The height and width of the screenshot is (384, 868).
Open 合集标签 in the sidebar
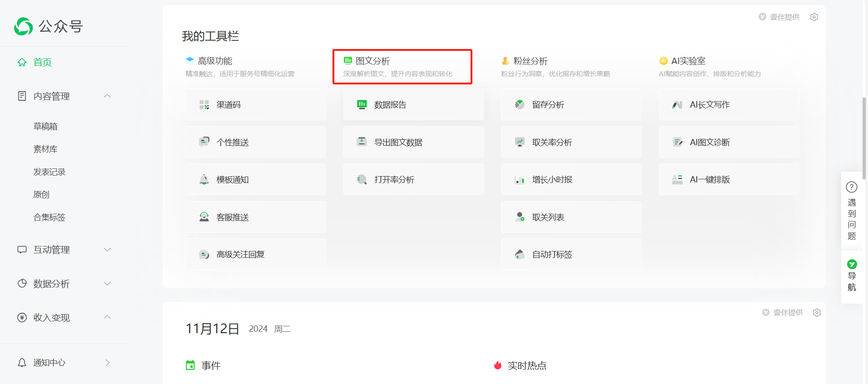(50, 217)
